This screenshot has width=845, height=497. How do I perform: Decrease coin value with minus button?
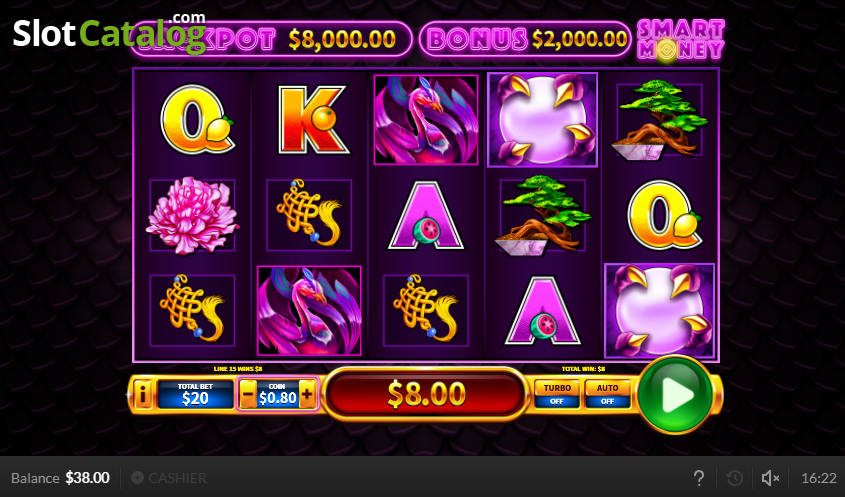pos(248,395)
